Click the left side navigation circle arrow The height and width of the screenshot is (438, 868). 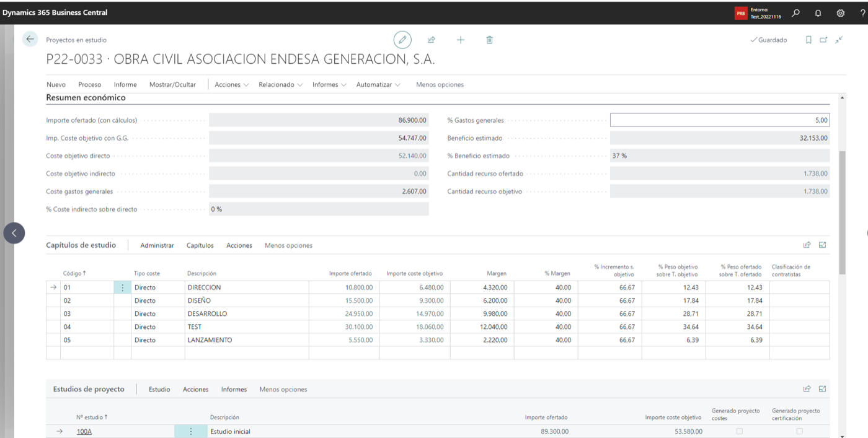tap(14, 233)
